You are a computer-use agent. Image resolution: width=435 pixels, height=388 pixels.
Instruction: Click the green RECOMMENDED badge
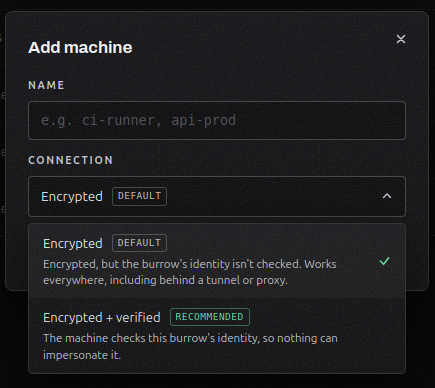coord(210,317)
